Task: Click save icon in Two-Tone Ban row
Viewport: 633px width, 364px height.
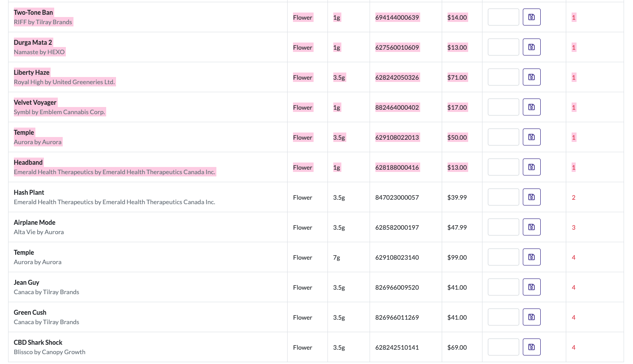Action: pyautogui.click(x=531, y=17)
